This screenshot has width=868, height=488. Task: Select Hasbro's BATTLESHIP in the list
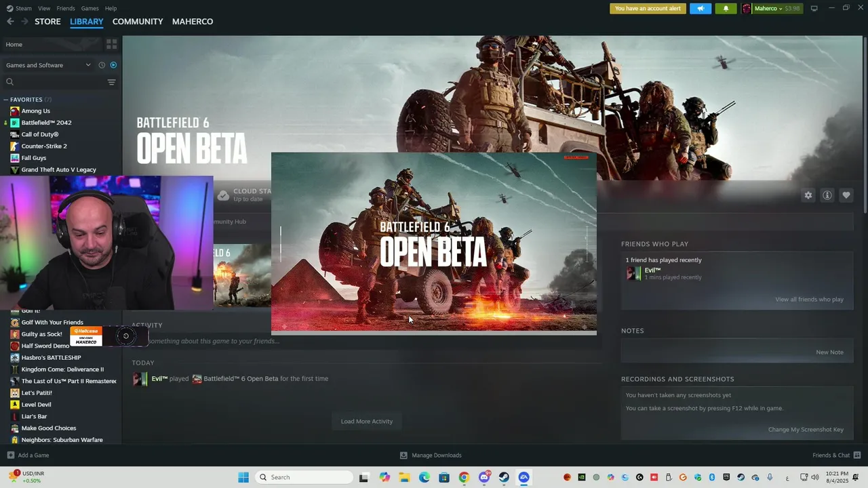tap(51, 358)
